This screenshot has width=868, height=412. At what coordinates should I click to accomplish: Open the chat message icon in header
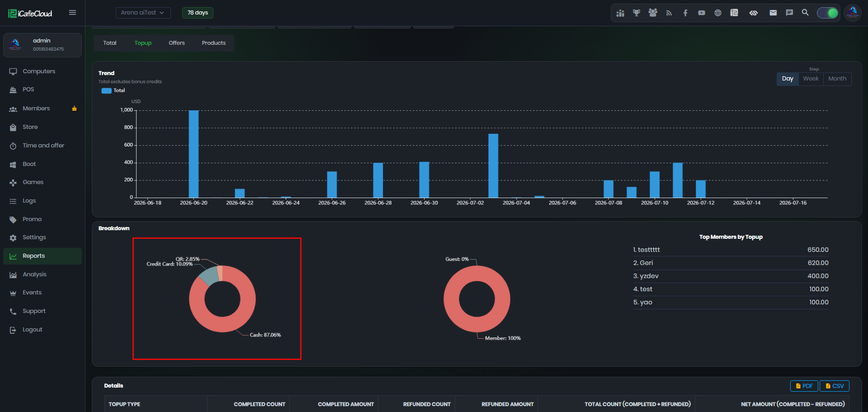pos(789,13)
